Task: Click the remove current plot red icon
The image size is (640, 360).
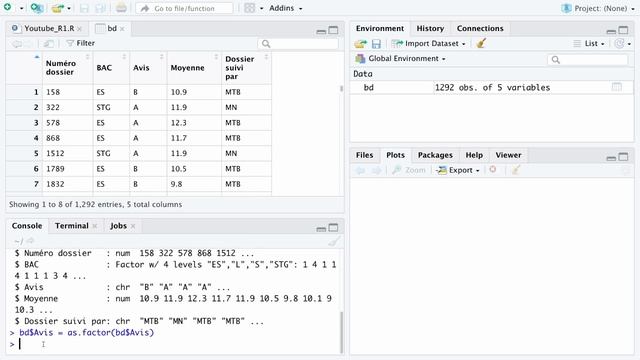Action: (493, 169)
